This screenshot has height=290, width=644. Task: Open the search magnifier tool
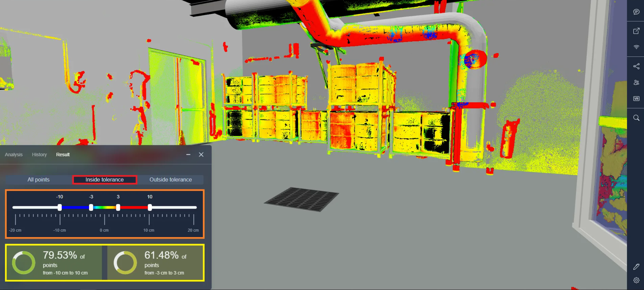636,118
